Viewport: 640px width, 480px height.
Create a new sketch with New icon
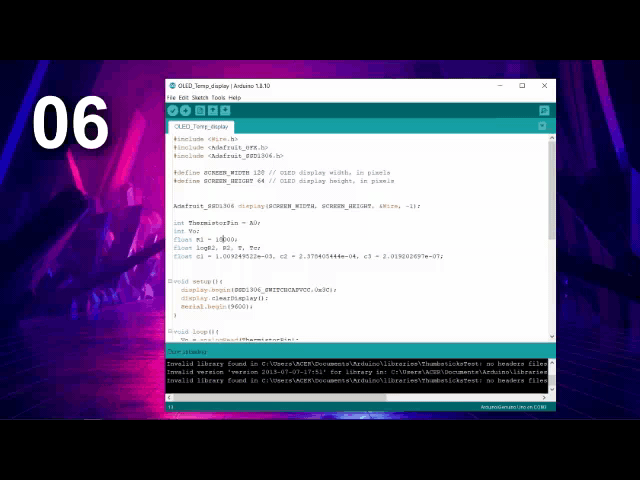[x=200, y=111]
